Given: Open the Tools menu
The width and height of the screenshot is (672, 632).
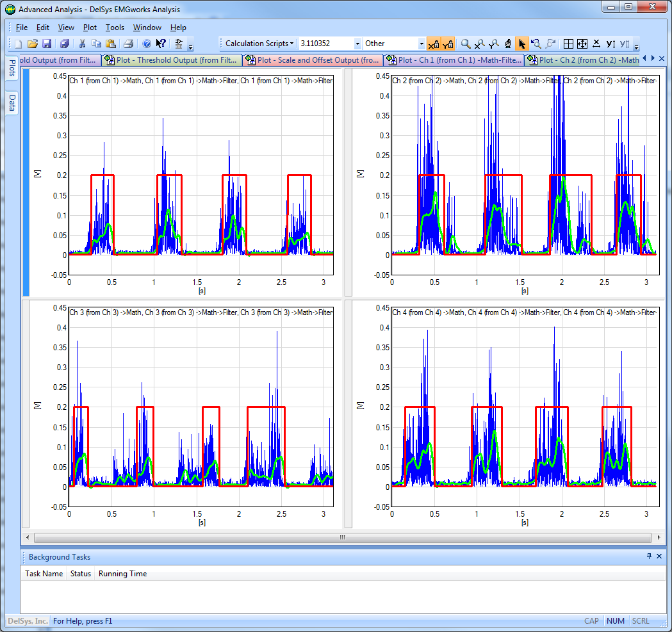Looking at the screenshot, I should tap(115, 28).
